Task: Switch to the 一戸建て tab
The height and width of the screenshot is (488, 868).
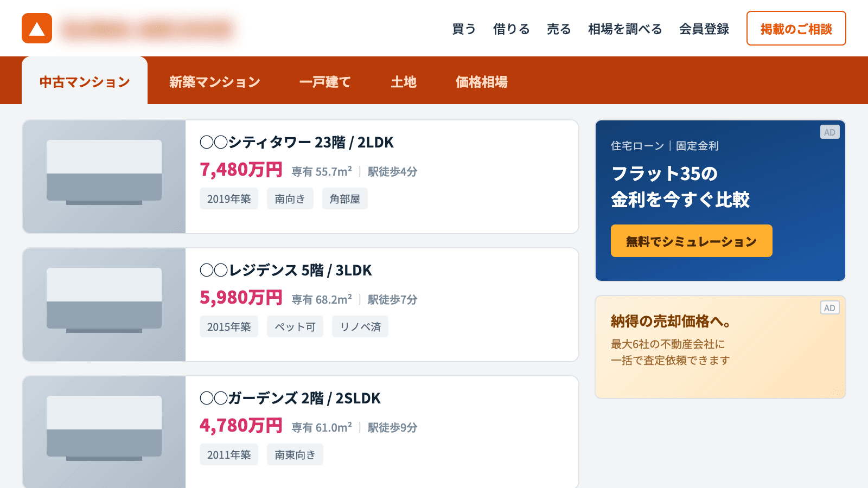Action: click(x=325, y=82)
